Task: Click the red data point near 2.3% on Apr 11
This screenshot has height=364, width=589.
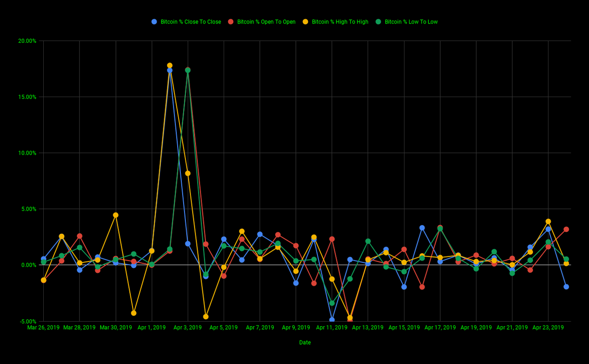Action: tap(332, 239)
